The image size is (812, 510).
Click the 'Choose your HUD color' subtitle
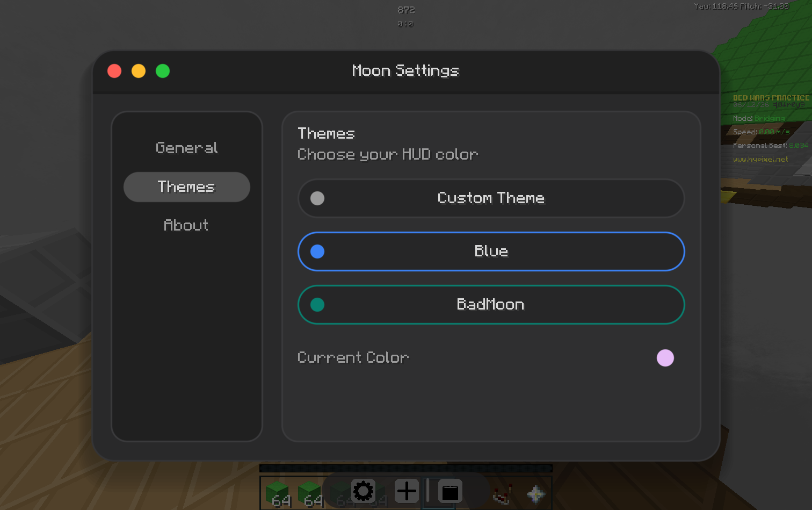[x=388, y=155]
